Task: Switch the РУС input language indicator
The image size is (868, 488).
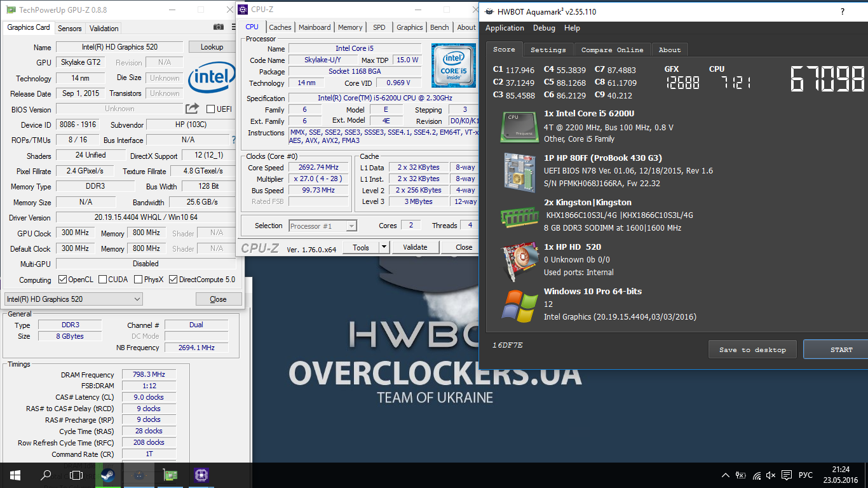Action: (x=806, y=475)
